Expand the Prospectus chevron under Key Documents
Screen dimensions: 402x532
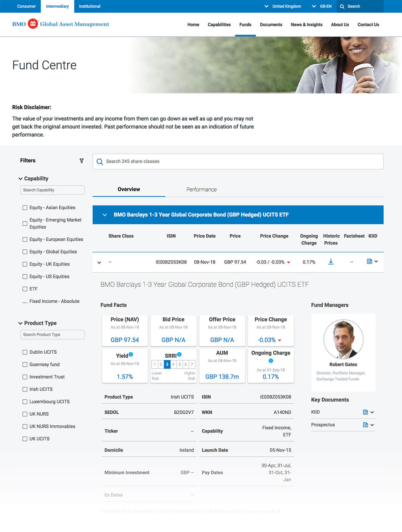coord(372,425)
